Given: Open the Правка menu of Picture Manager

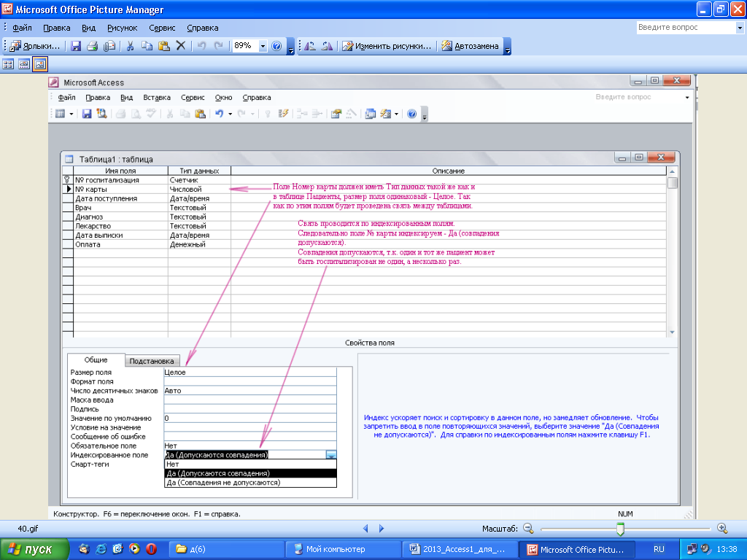Looking at the screenshot, I should click(57, 28).
